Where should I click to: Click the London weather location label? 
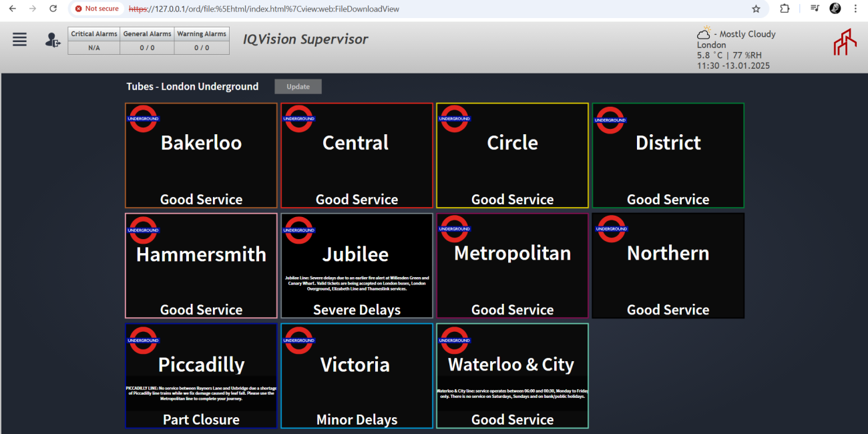(x=711, y=45)
